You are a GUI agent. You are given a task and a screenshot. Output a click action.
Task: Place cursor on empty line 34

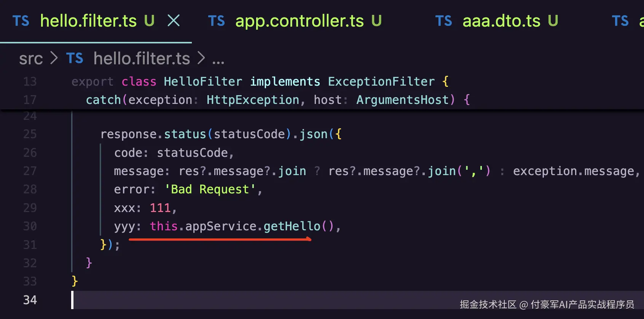[358, 300]
